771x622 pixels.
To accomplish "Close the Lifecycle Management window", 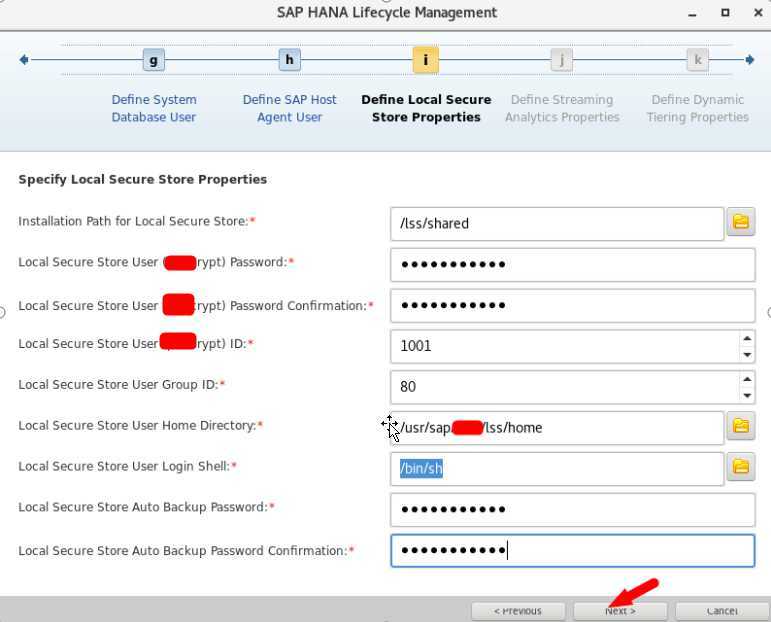I will pyautogui.click(x=758, y=13).
